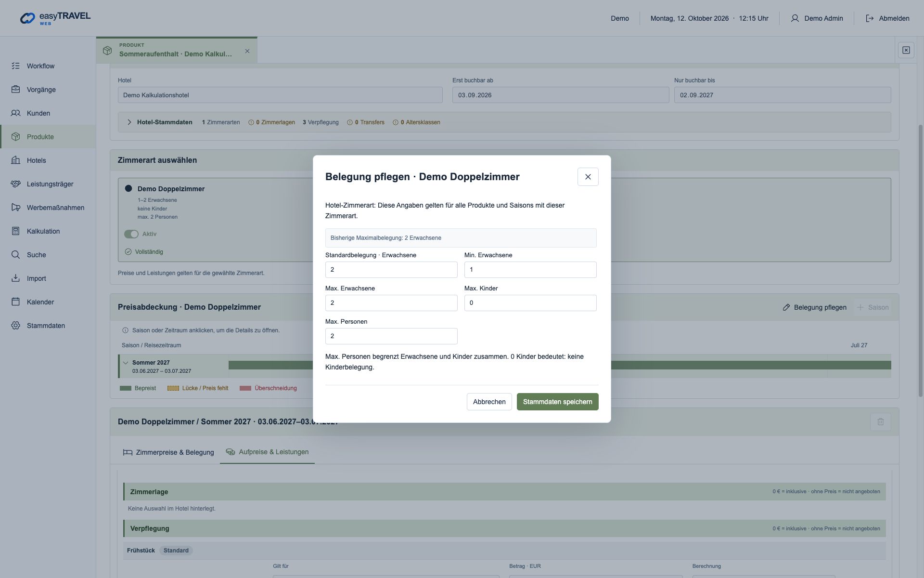Click the Stammdaten speichern button
The image size is (924, 578).
tap(557, 402)
